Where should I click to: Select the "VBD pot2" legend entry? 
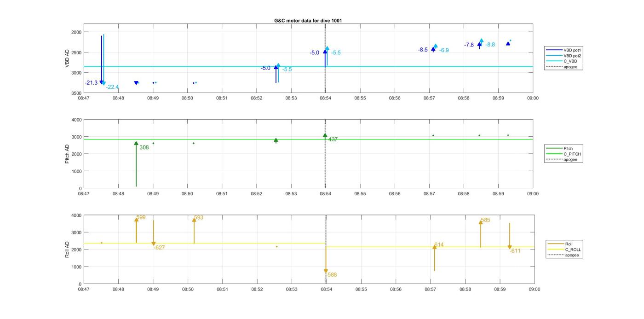(563, 56)
